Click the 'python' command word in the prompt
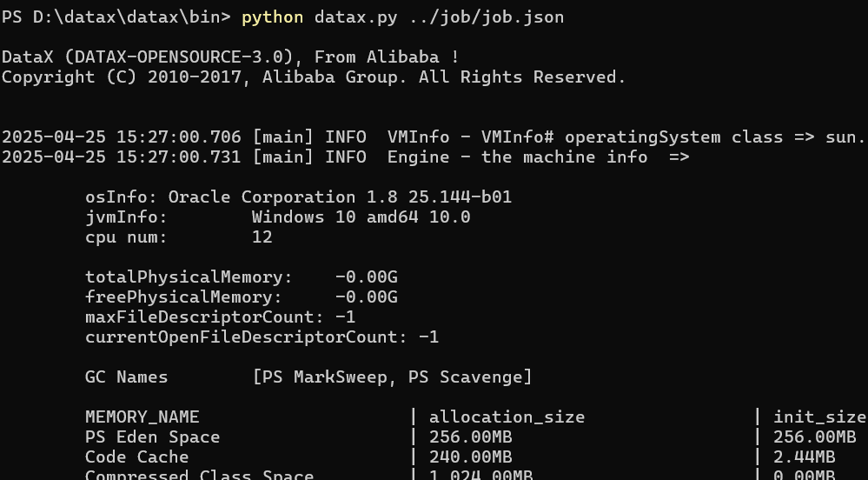This screenshot has height=480, width=868. pos(272,17)
